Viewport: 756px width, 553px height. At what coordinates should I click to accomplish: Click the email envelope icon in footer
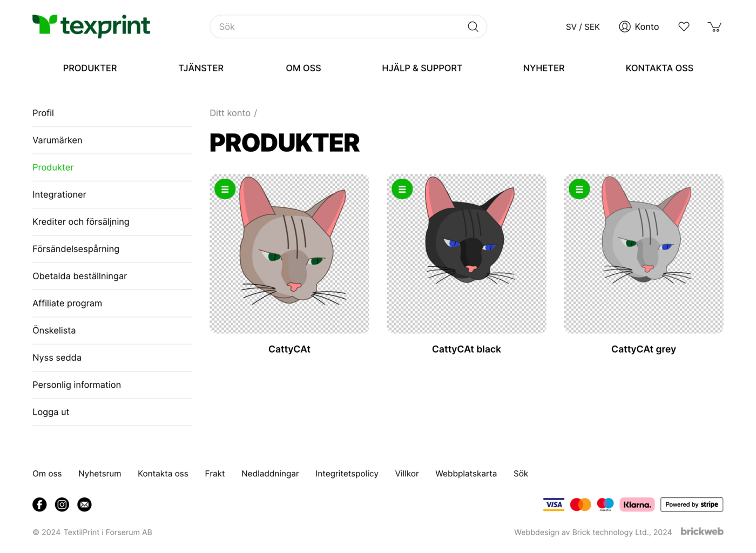pyautogui.click(x=84, y=504)
